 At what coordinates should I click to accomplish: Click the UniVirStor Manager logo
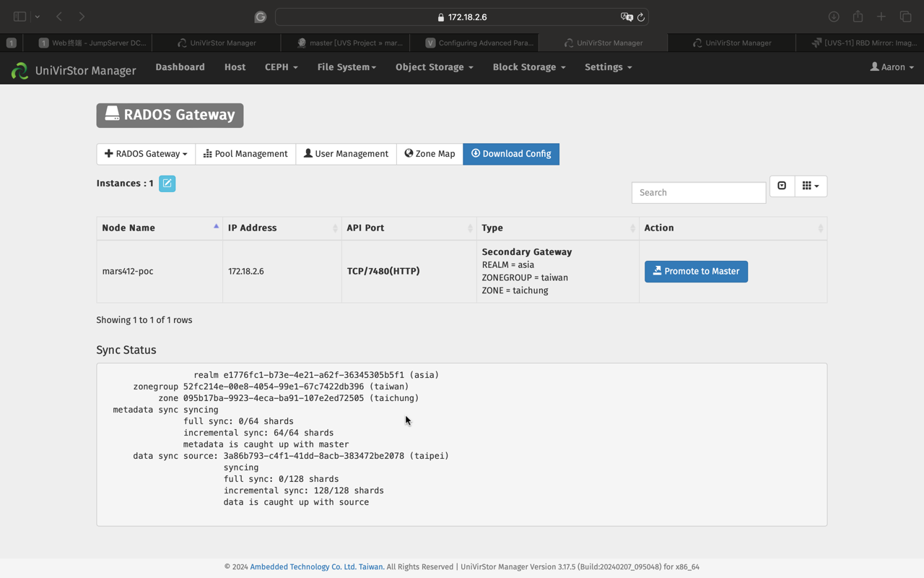20,69
